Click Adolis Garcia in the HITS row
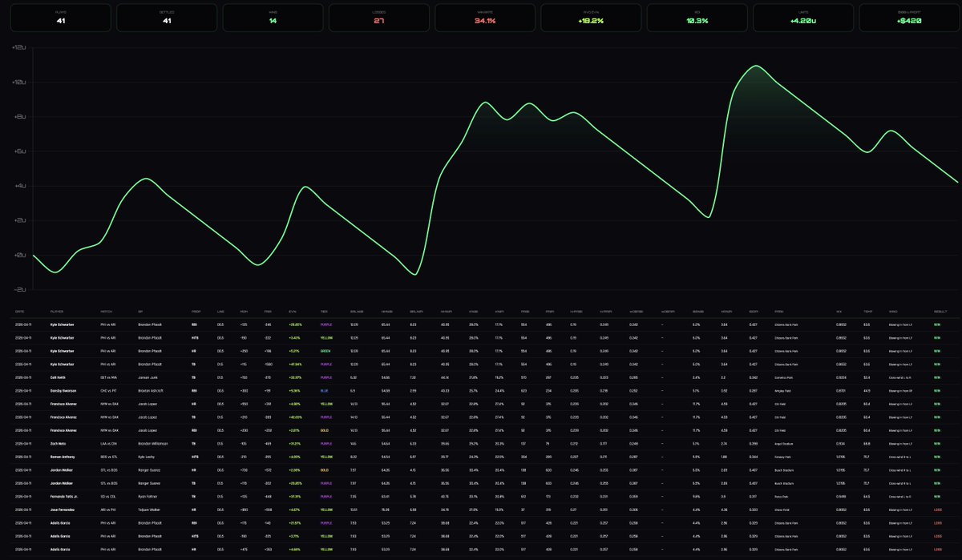This screenshot has height=560, width=962. pos(60,534)
